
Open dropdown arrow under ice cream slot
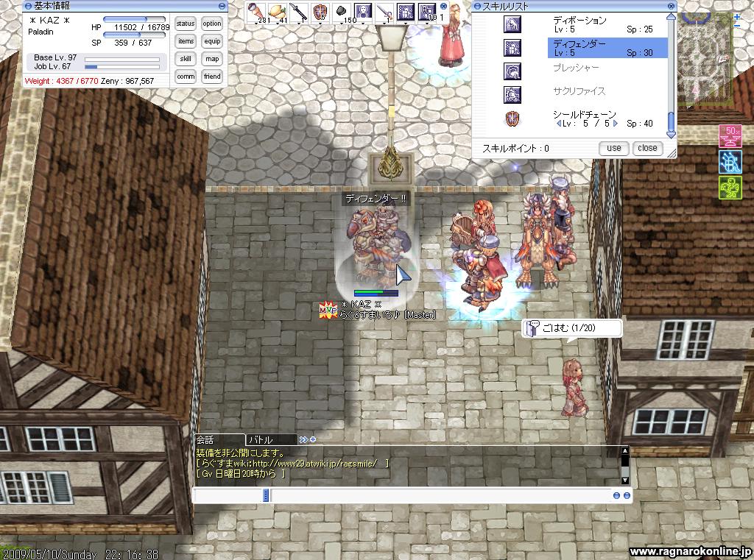click(x=256, y=22)
